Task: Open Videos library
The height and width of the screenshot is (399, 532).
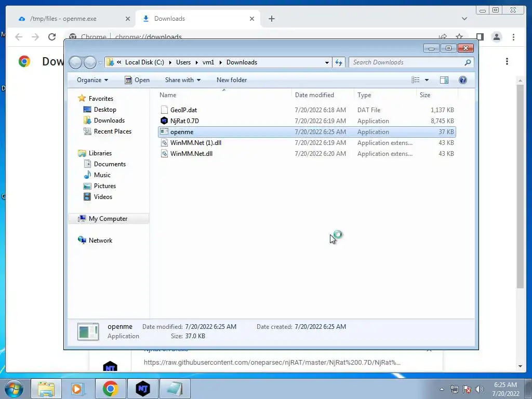Action: (103, 196)
